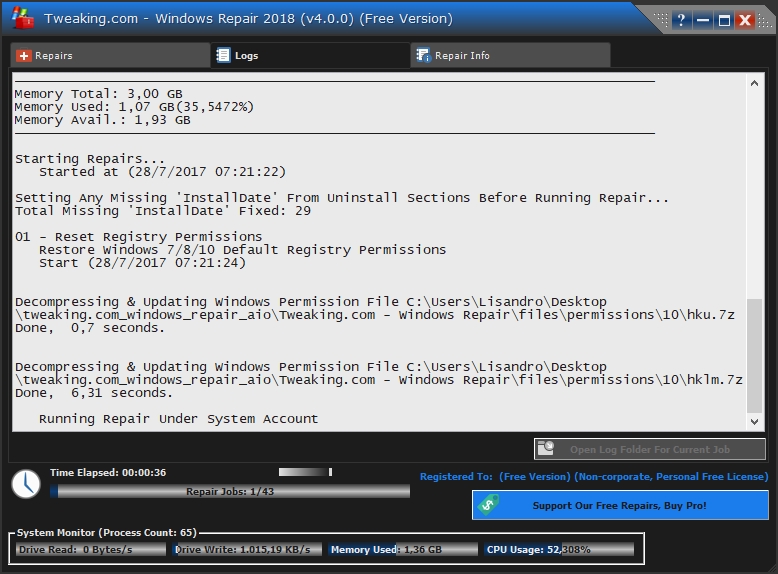
Task: Open help with the question mark icon
Action: coord(681,20)
